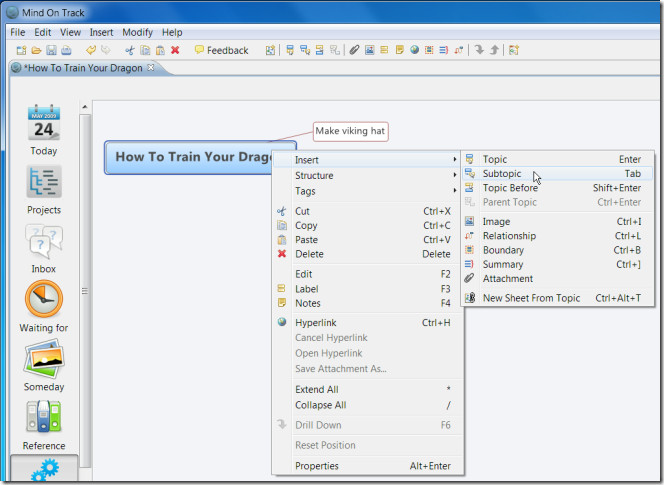Click the Topic Before toolbar icon
Image resolution: width=664 pixels, height=485 pixels.
[x=320, y=50]
